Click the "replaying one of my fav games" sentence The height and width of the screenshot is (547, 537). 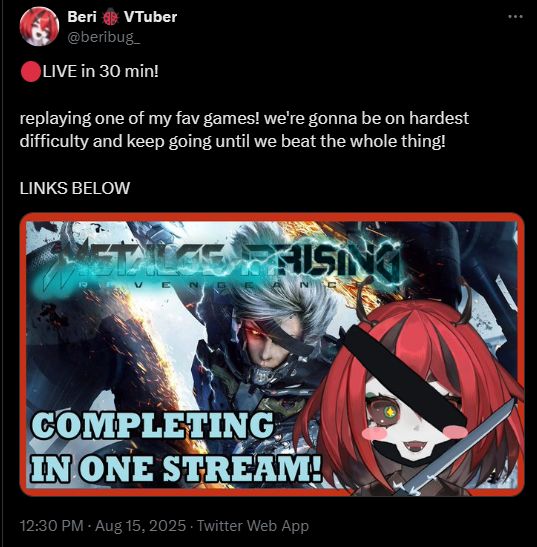click(x=140, y=119)
